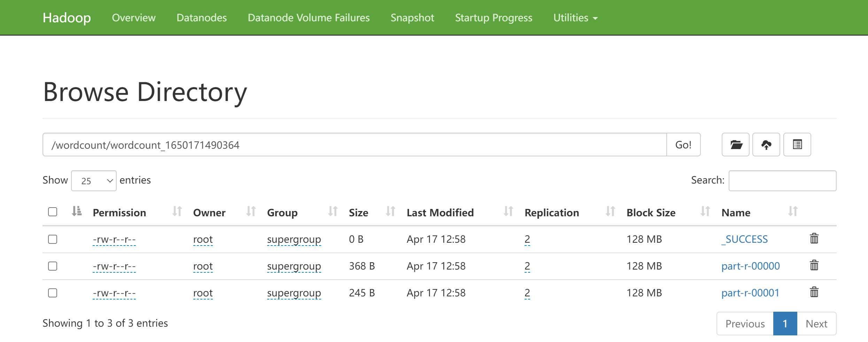Delete part-r-00001 using its trash icon
This screenshot has height=342, width=868.
coord(814,293)
